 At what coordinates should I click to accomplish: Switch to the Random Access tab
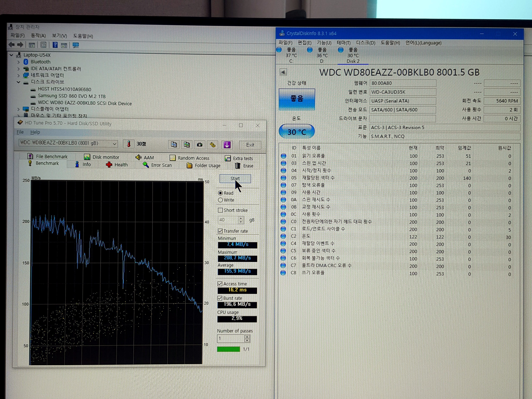190,158
